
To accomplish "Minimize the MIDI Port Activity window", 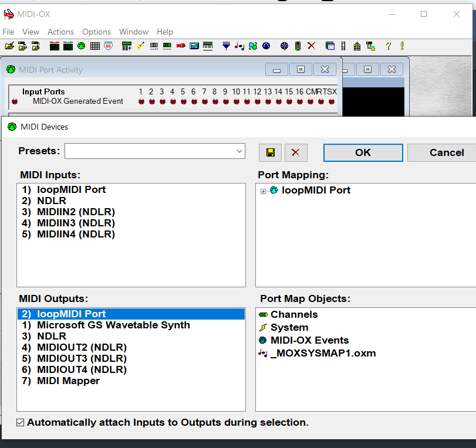I will click(x=276, y=70).
